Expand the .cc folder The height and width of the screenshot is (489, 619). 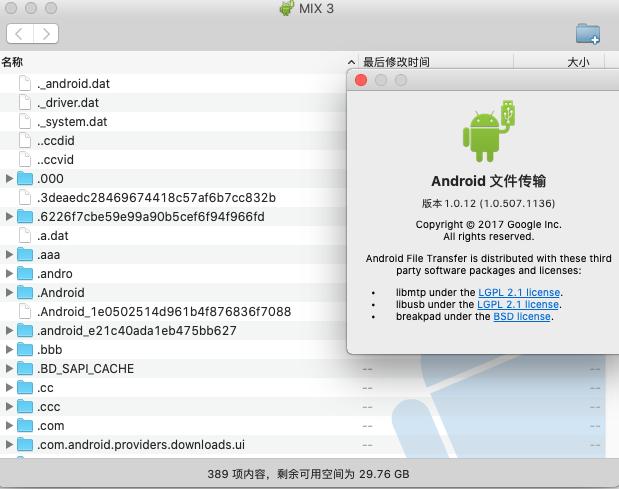(x=9, y=388)
